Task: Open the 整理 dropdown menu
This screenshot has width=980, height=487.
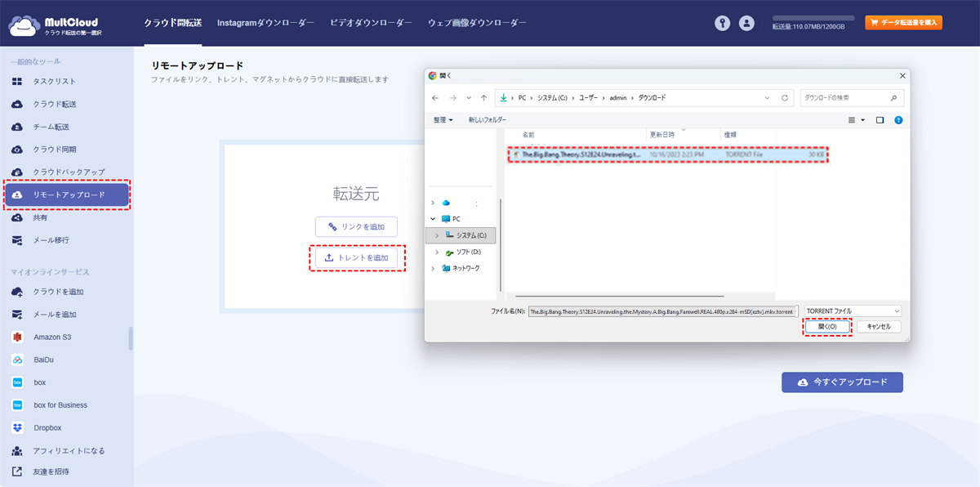Action: [443, 119]
